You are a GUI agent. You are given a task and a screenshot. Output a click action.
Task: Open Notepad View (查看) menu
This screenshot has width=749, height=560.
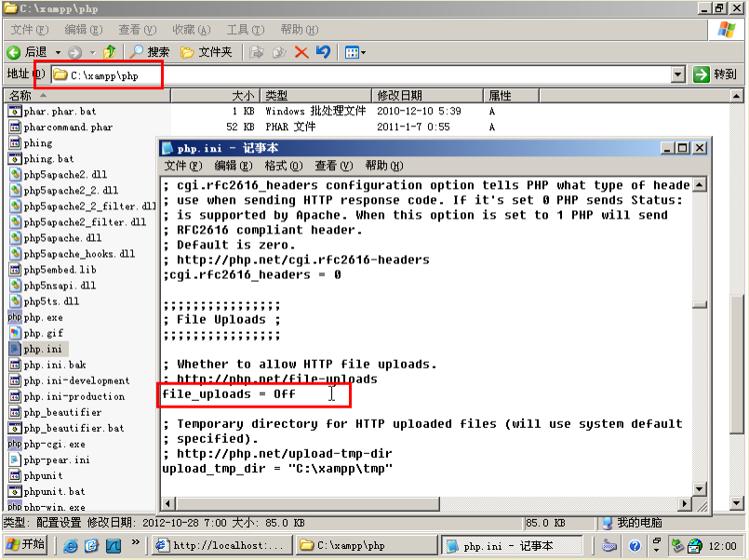[334, 166]
